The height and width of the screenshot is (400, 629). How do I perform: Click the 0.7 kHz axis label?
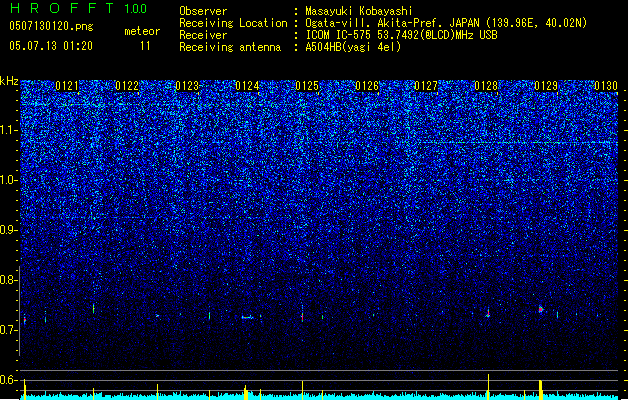9,330
